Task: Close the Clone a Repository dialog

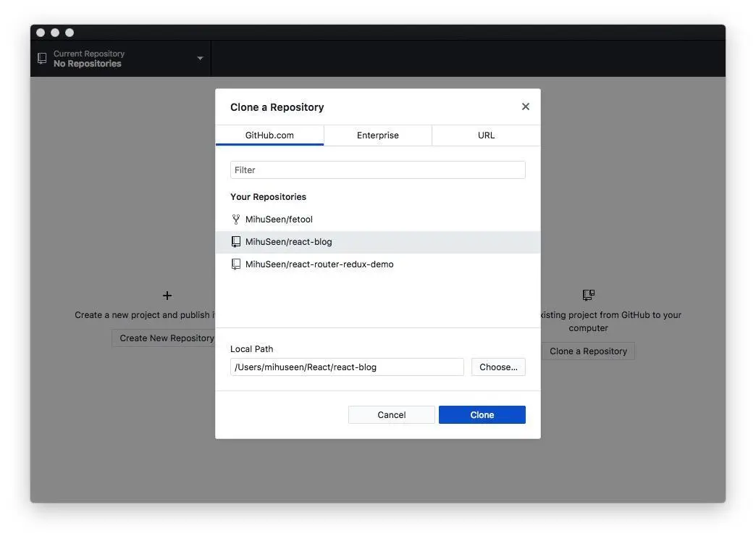Action: coord(526,106)
